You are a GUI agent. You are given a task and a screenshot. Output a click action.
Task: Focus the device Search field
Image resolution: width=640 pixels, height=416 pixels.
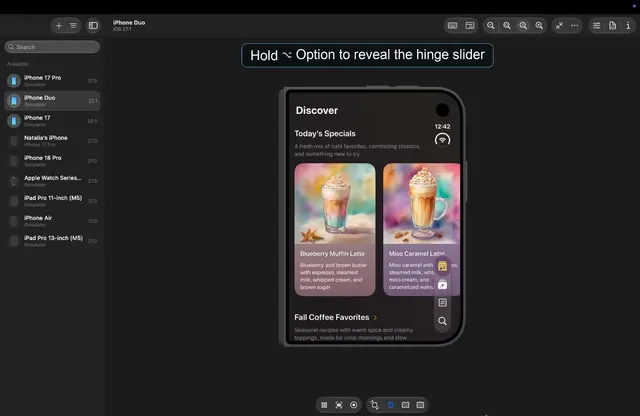click(52, 47)
